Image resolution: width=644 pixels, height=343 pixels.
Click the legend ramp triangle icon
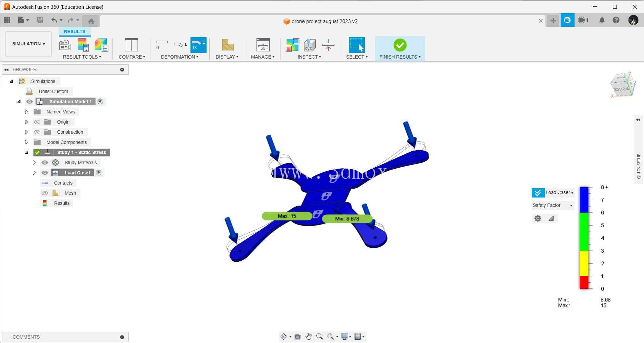pyautogui.click(x=551, y=218)
